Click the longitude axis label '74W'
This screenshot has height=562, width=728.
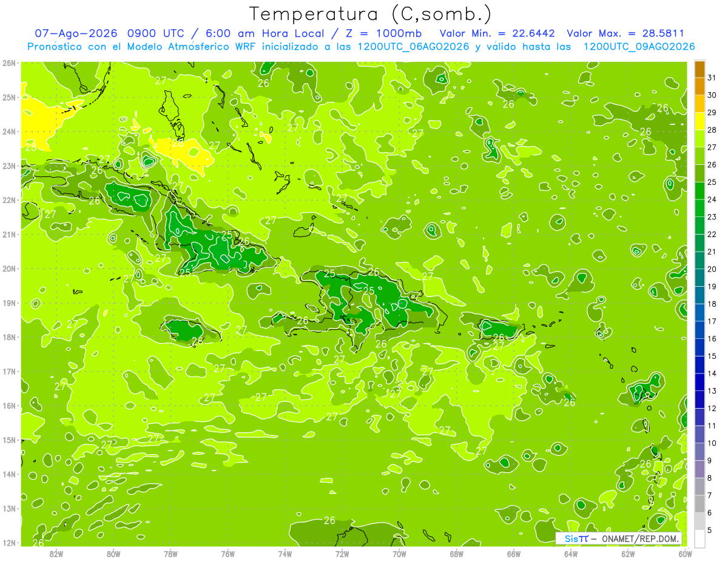(285, 554)
